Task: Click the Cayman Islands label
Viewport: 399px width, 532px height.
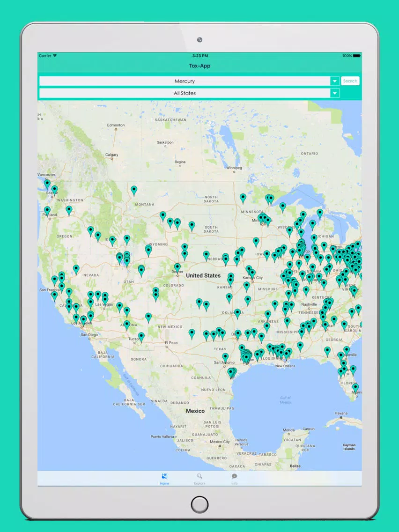Action: (x=349, y=447)
